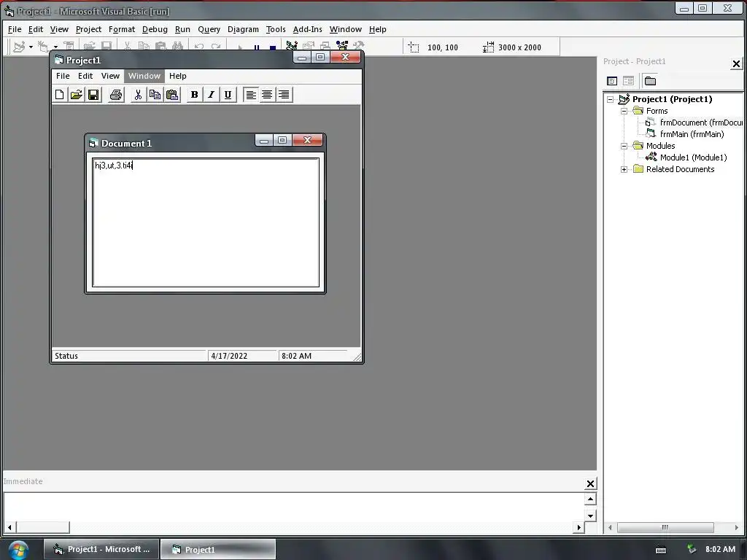This screenshot has width=747, height=560.
Task: Click Add Form icon in VB toolbar
Action: click(43, 47)
